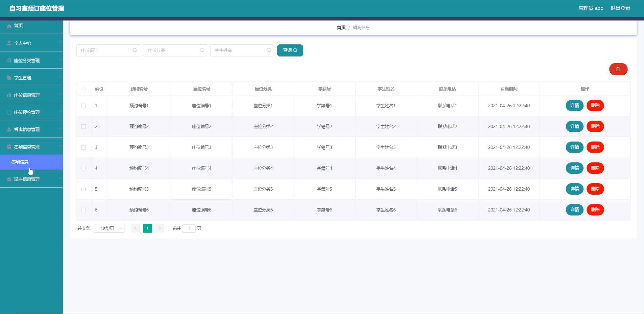Click the icon beside 退座信息管理
This screenshot has width=644, height=314.
tap(9, 179)
